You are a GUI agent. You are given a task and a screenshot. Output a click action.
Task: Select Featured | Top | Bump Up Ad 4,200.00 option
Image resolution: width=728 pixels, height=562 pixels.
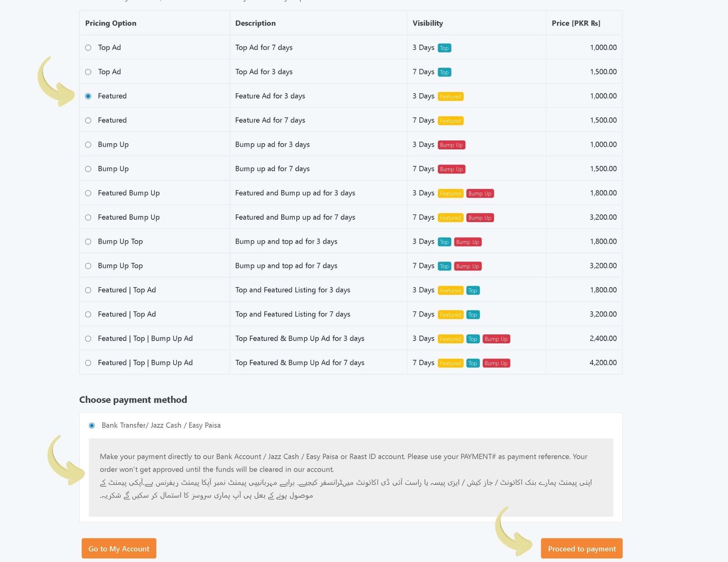[88, 363]
